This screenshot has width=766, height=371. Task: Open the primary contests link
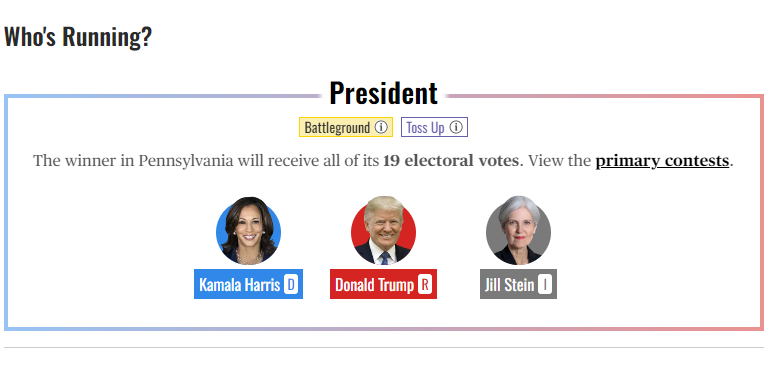[x=662, y=161]
